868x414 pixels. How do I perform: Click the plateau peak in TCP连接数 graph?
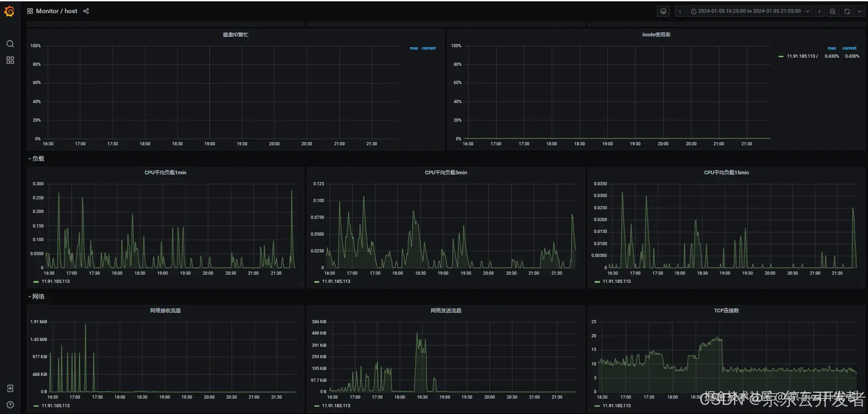click(x=717, y=338)
